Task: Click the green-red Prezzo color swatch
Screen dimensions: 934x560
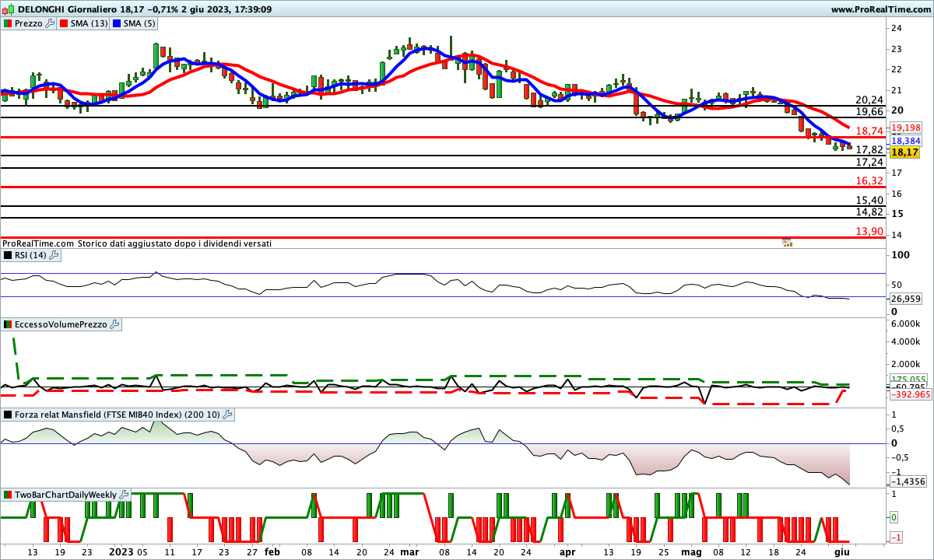Action: click(9, 23)
